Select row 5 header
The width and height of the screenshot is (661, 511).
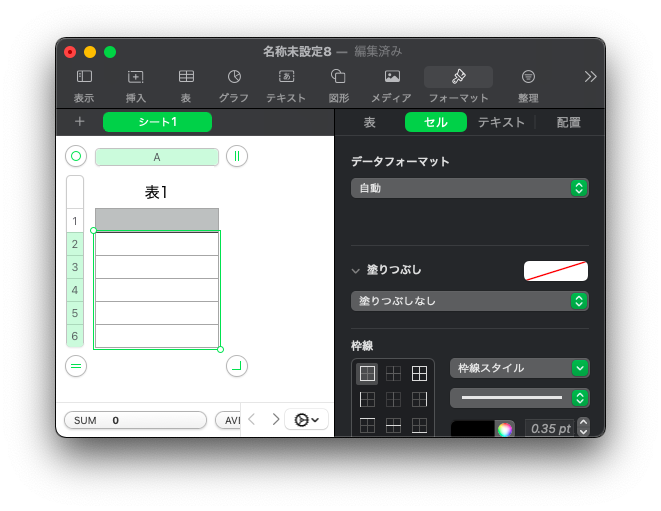(x=75, y=313)
